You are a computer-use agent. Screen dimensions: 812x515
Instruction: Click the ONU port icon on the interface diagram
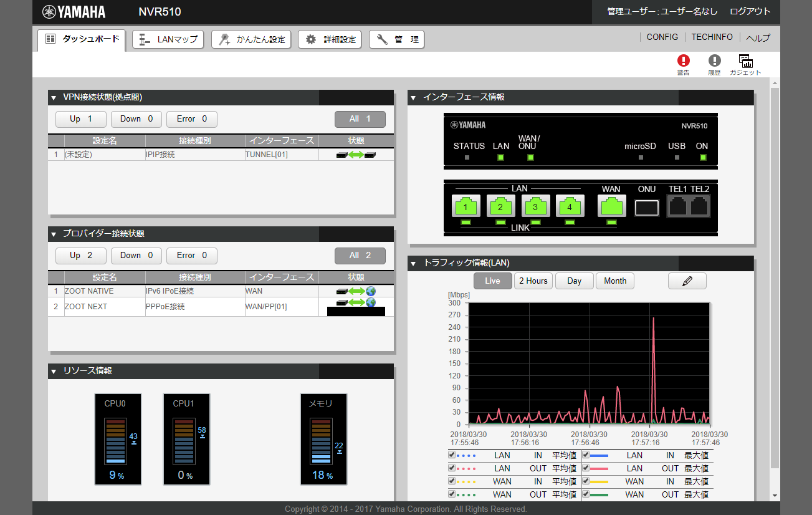[647, 208]
